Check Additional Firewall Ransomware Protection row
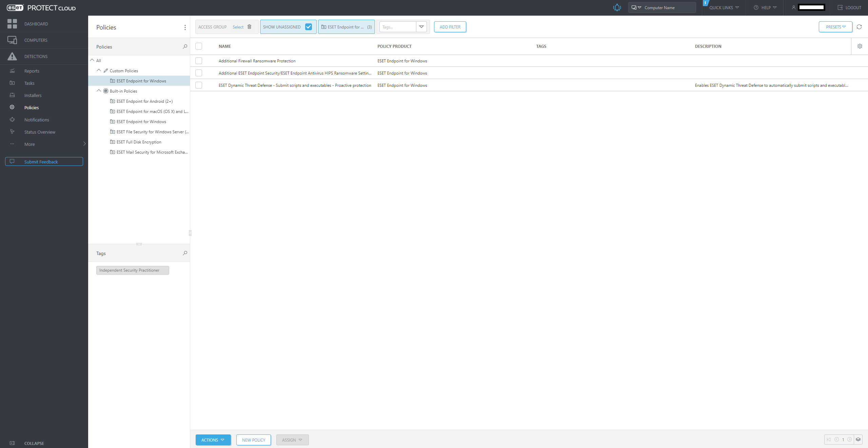Image resolution: width=868 pixels, height=448 pixels. (x=199, y=61)
